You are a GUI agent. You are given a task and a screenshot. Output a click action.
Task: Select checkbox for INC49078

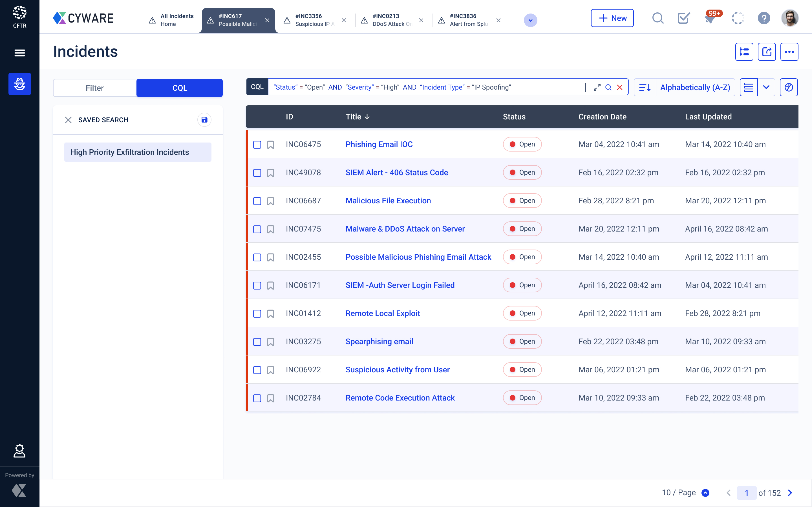pos(257,173)
